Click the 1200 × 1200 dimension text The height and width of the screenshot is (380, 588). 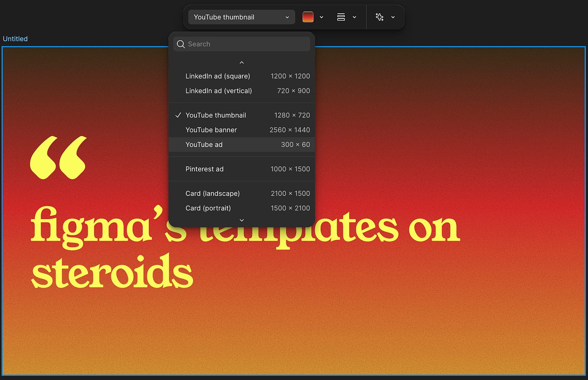(x=290, y=76)
